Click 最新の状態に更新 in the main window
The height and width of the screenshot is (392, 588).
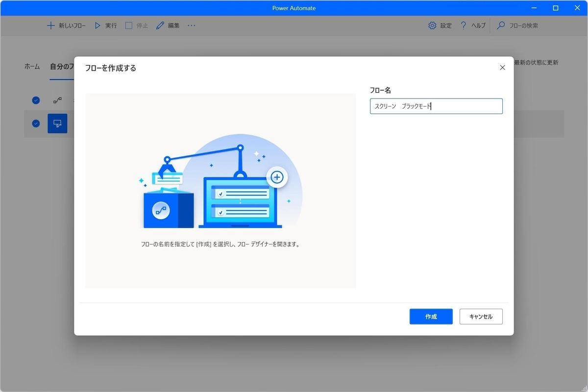(x=536, y=63)
